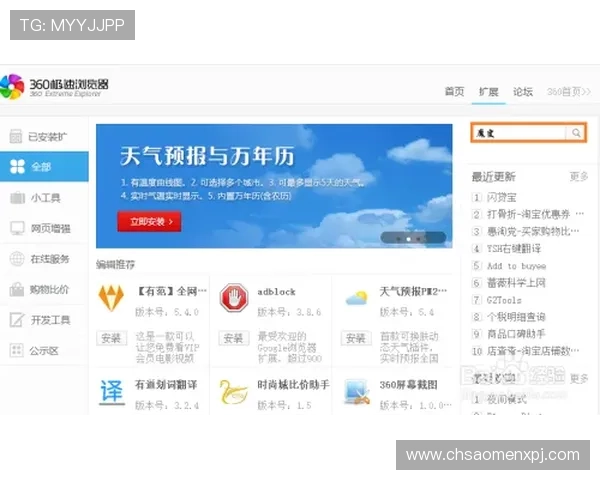Open the adblock extension title
This screenshot has width=600, height=480.
[276, 292]
